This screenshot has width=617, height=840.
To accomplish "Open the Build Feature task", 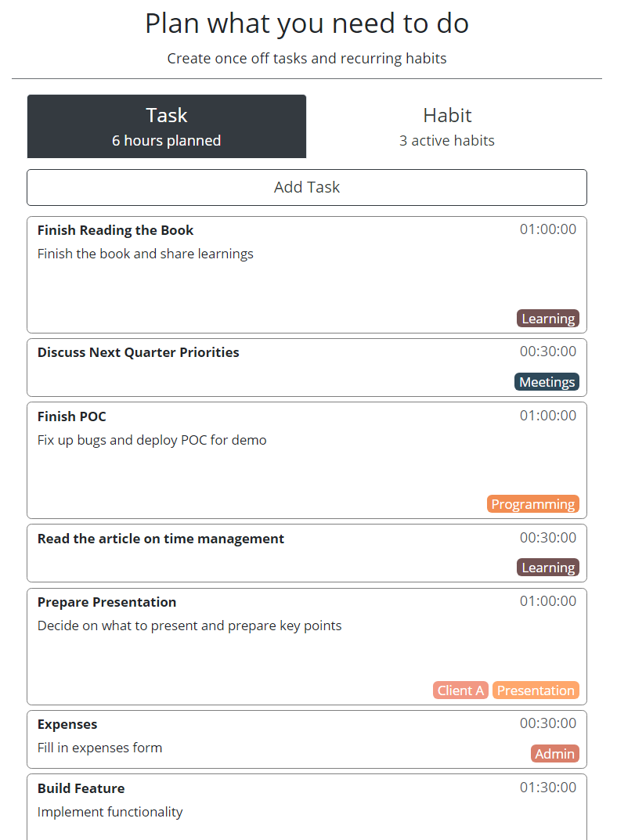I will point(81,788).
